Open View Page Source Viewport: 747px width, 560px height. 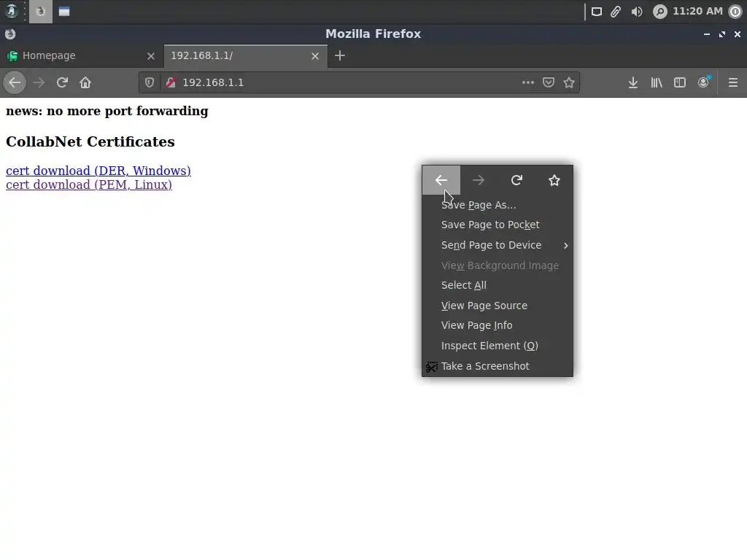click(x=498, y=306)
